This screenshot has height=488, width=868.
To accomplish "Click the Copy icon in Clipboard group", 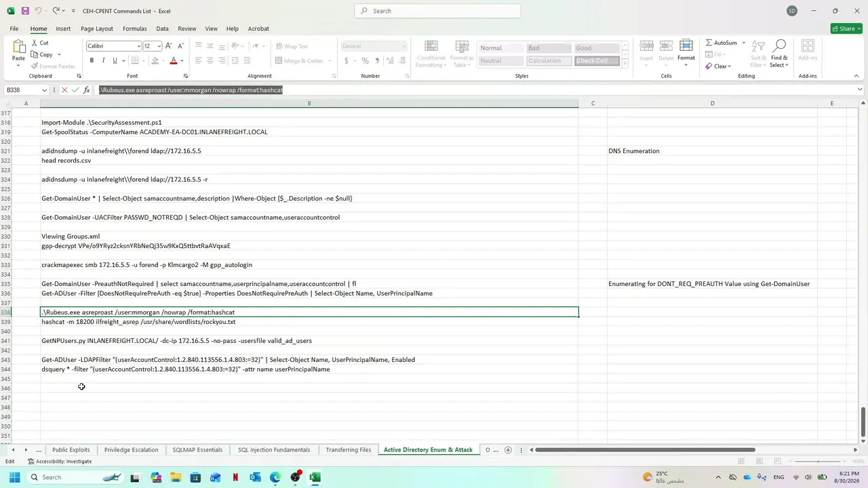I will (35, 55).
